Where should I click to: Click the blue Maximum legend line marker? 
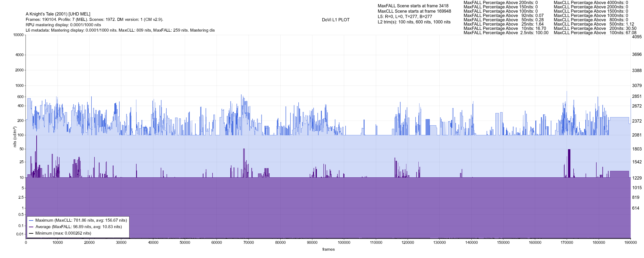31,220
